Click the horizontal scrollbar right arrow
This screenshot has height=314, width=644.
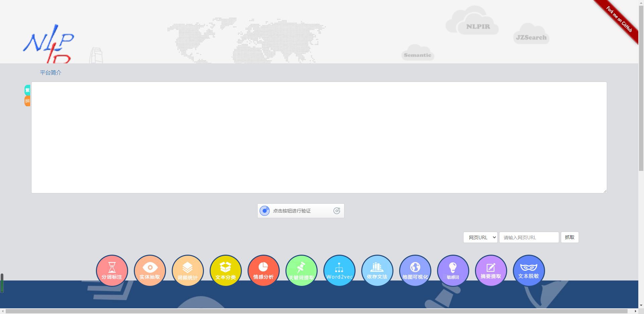click(635, 311)
